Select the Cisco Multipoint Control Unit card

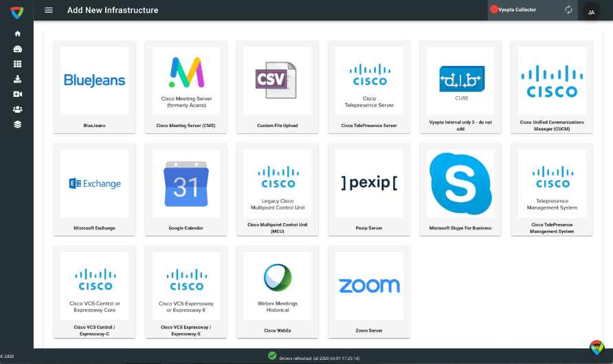pos(277,190)
